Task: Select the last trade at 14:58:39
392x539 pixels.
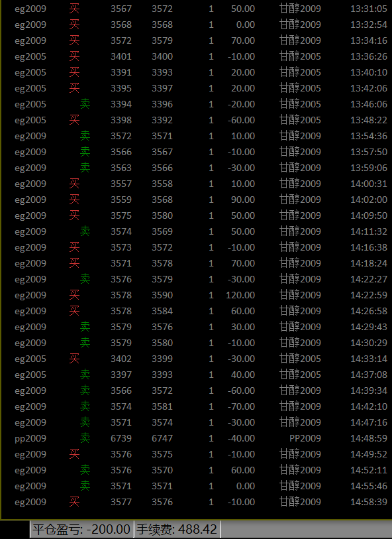Action: point(201,502)
